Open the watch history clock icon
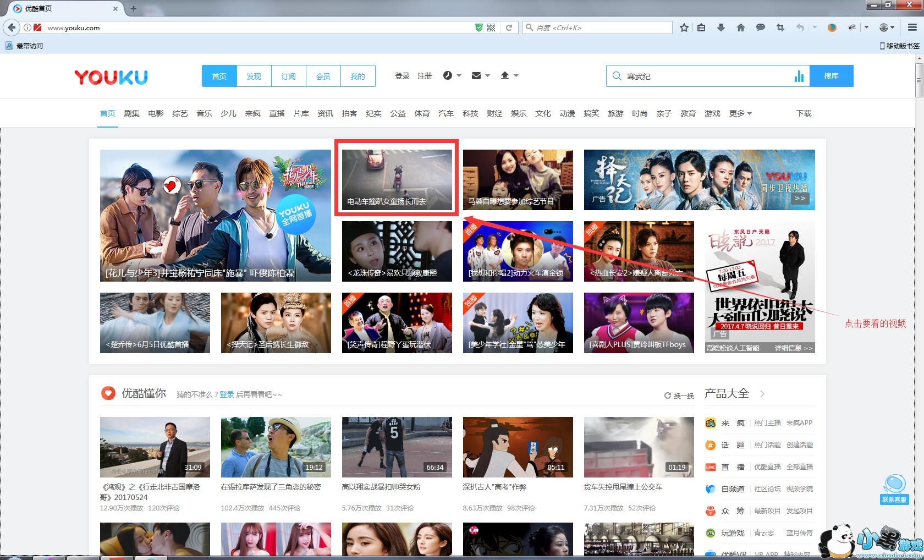The image size is (924, 560). point(448,76)
